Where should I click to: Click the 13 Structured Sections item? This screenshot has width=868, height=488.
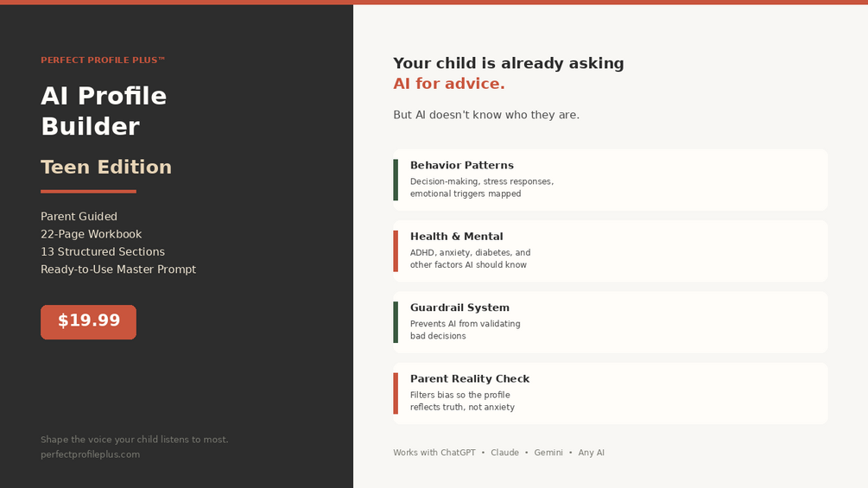point(102,252)
